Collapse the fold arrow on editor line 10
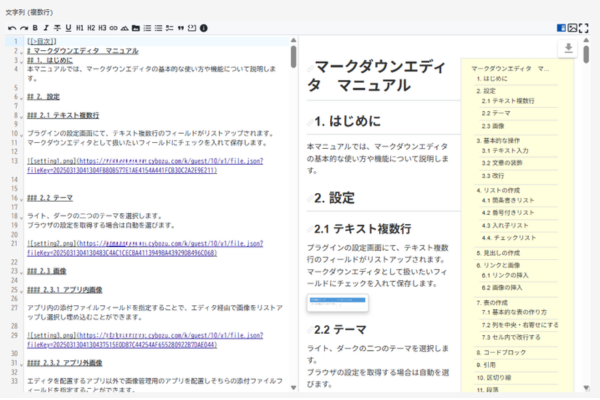The width and height of the screenshot is (600, 400). (x=21, y=135)
